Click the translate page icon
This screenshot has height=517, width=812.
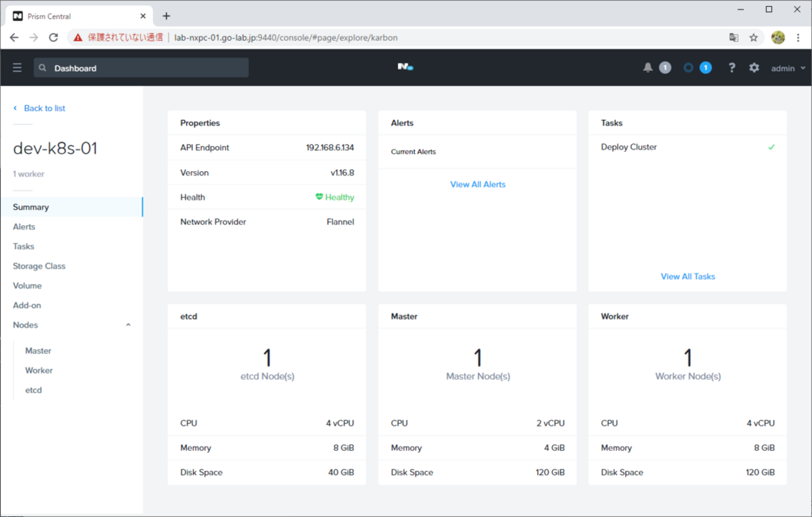pyautogui.click(x=734, y=37)
